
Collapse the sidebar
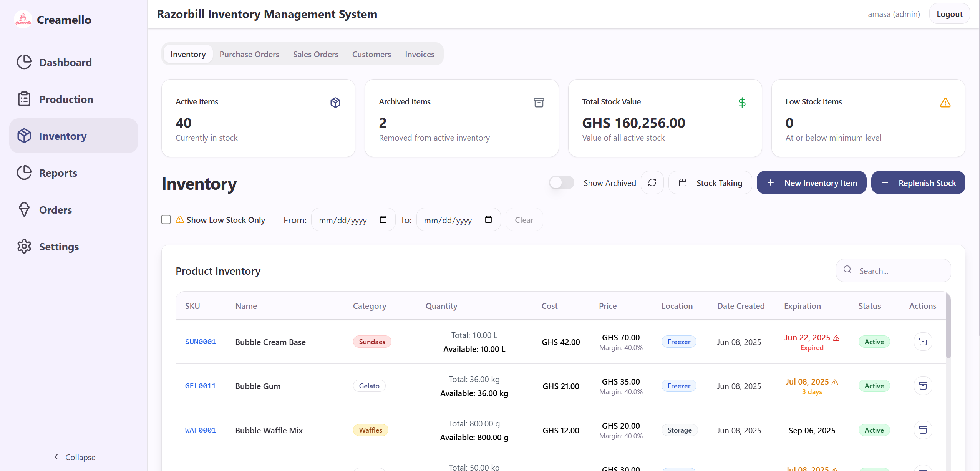point(75,457)
